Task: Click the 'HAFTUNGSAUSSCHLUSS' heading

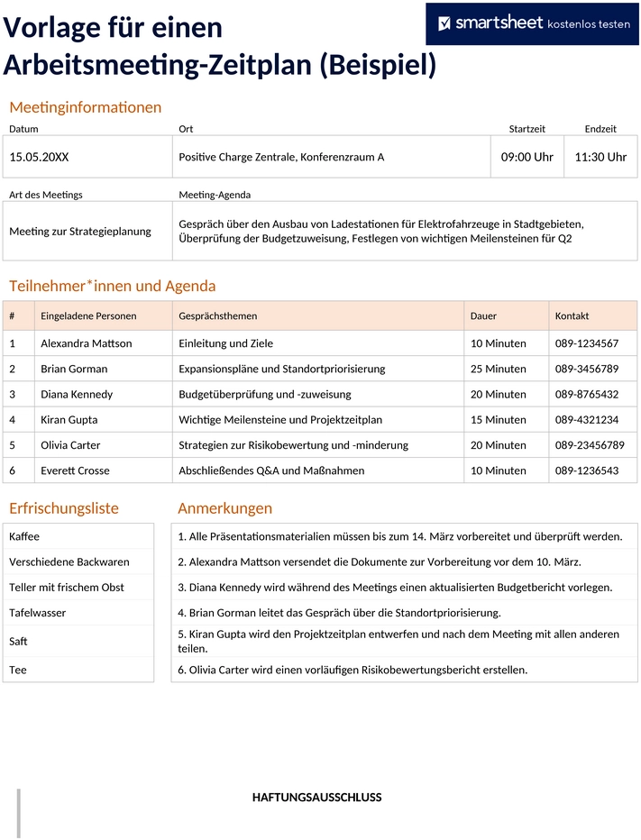Action: pos(316,797)
